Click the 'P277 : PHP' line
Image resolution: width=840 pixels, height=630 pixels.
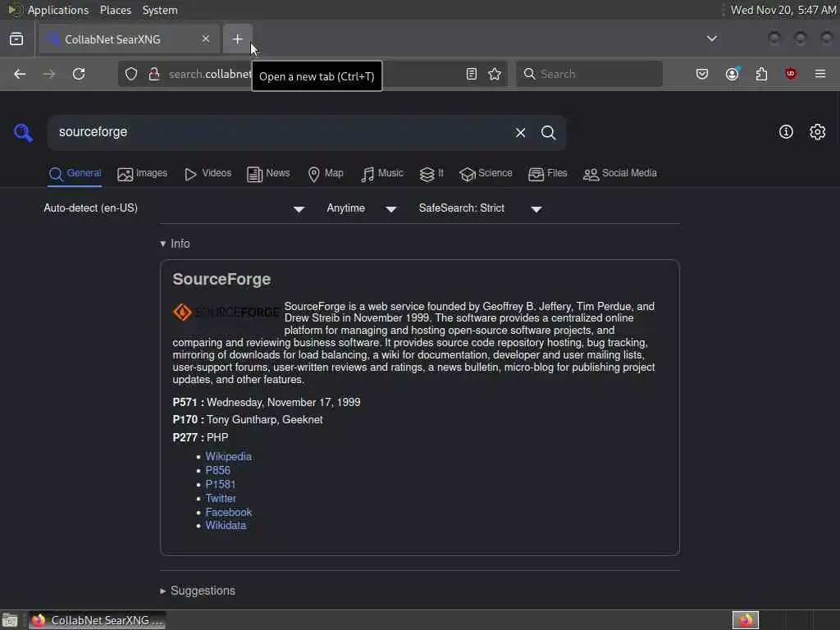(x=200, y=438)
